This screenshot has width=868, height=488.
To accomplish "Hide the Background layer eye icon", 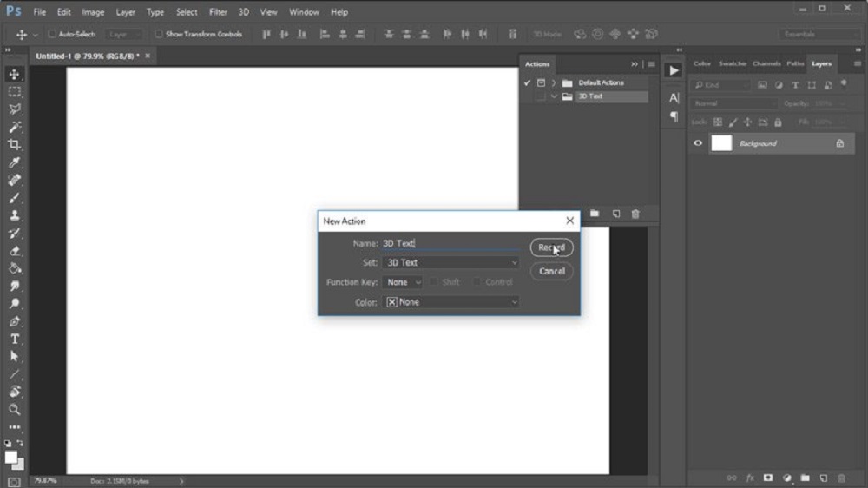I will pyautogui.click(x=698, y=143).
